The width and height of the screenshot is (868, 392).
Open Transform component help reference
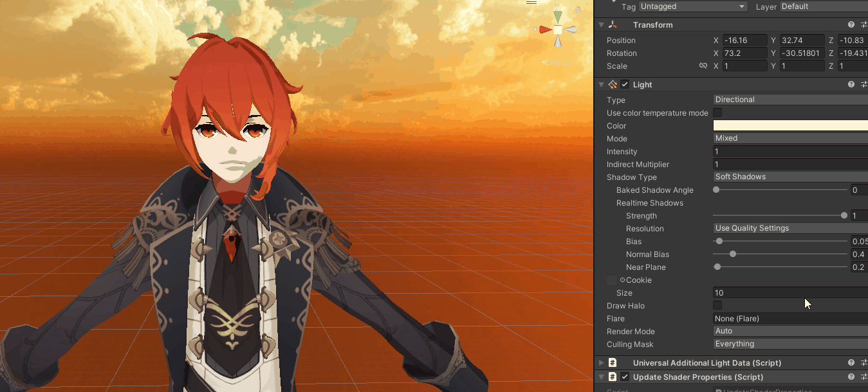[851, 24]
